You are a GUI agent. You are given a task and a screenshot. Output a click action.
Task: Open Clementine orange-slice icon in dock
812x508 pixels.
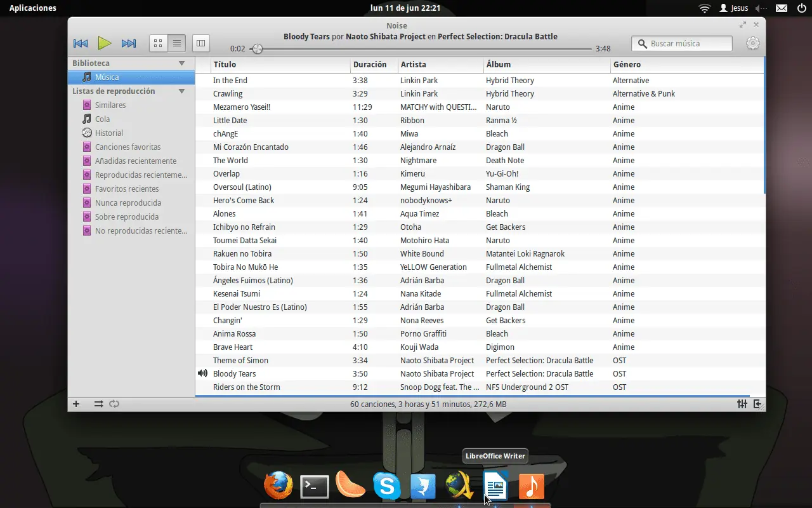350,485
